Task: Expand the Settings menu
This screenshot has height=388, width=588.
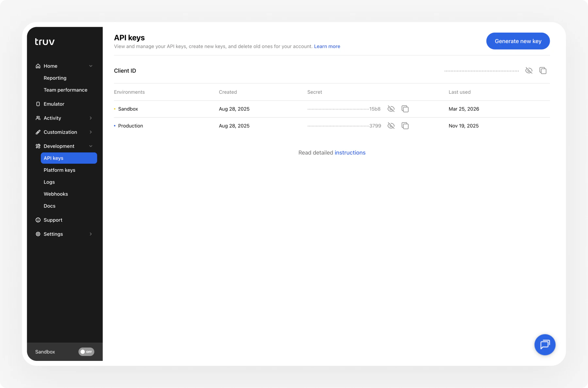Action: [90, 234]
